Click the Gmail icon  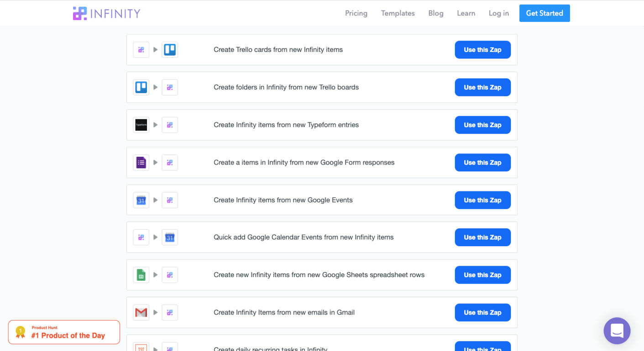pos(141,312)
